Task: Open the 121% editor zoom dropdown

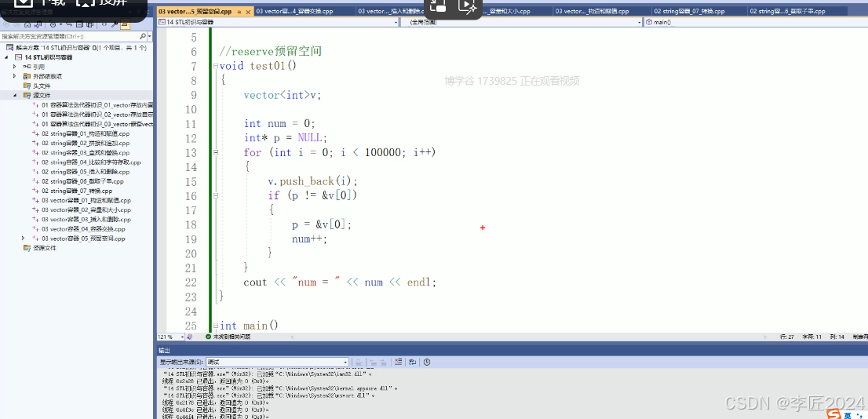Action: click(170, 337)
